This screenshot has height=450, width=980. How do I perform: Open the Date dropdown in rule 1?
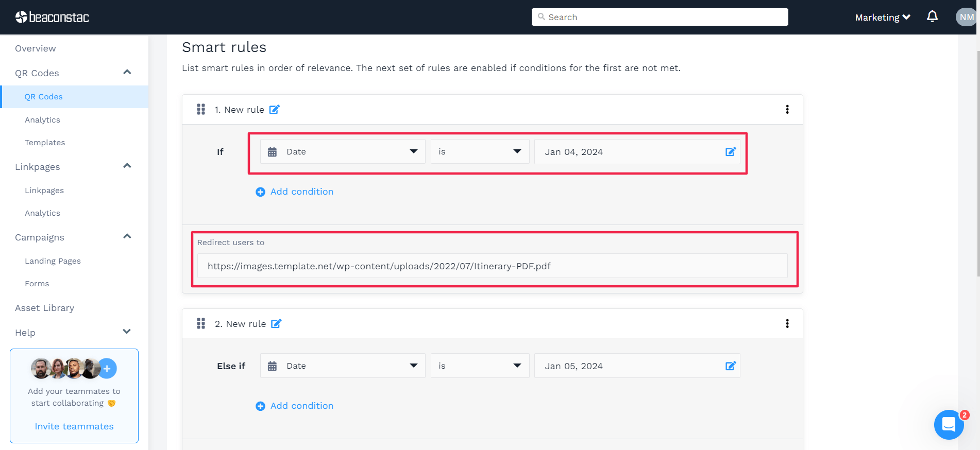coord(343,152)
